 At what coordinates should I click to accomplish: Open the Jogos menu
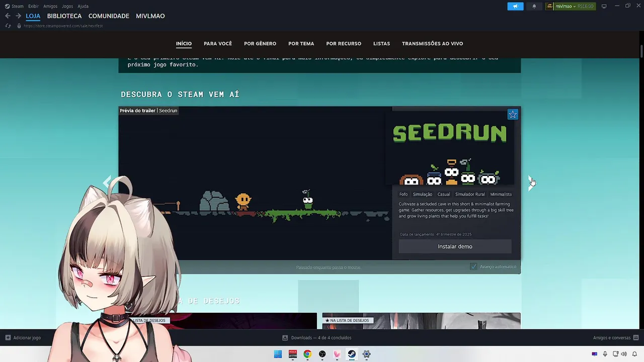(67, 6)
